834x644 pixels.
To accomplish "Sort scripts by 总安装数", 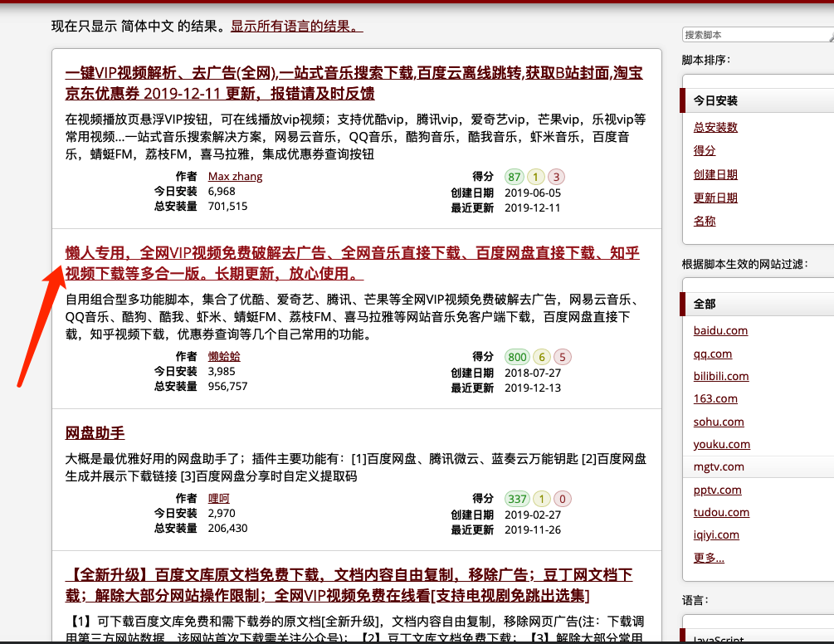I will point(715,127).
